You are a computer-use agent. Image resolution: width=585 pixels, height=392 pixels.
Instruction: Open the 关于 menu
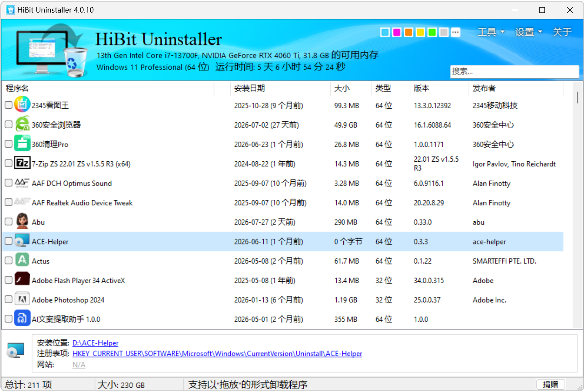click(x=562, y=32)
